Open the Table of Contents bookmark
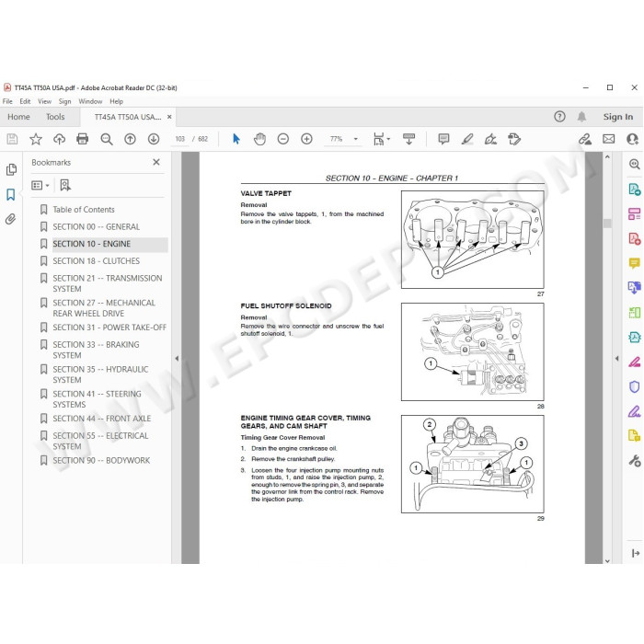 pyautogui.click(x=84, y=210)
